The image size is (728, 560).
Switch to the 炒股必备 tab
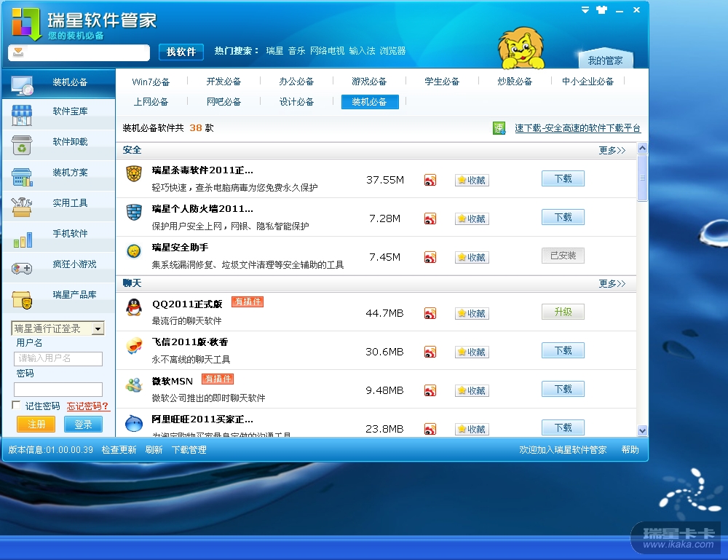[x=515, y=82]
